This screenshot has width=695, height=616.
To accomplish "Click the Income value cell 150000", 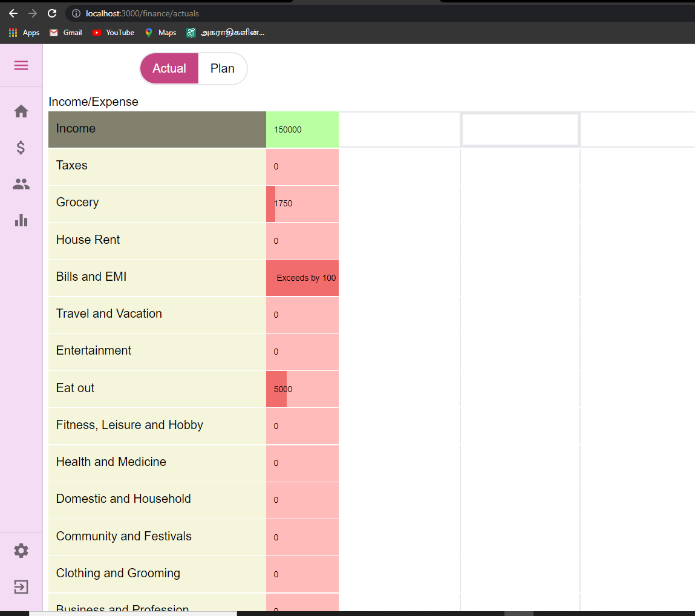I will coord(302,129).
